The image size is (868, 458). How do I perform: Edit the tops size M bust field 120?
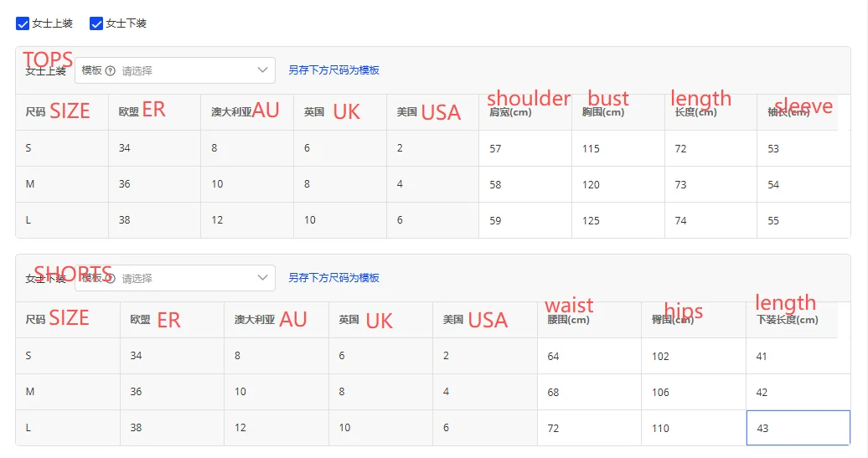617,185
